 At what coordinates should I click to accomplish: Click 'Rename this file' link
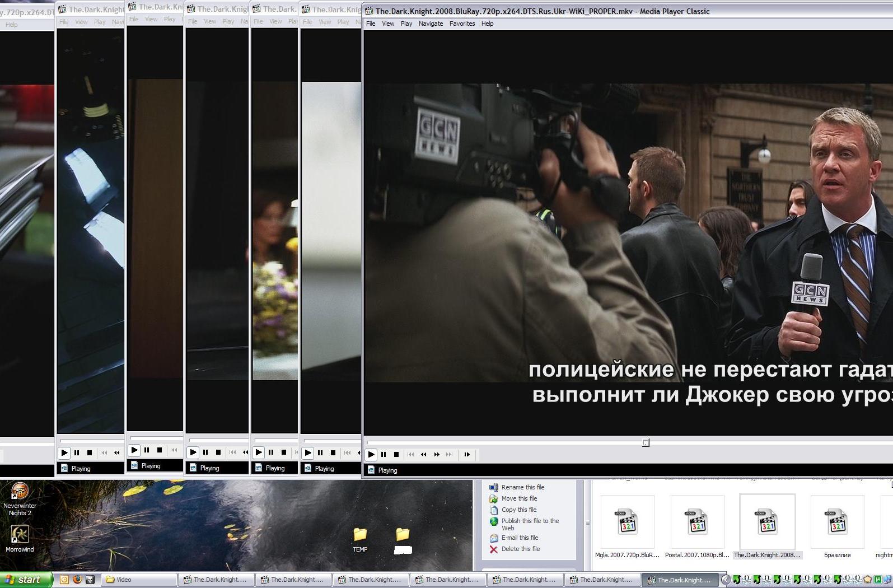tap(523, 487)
